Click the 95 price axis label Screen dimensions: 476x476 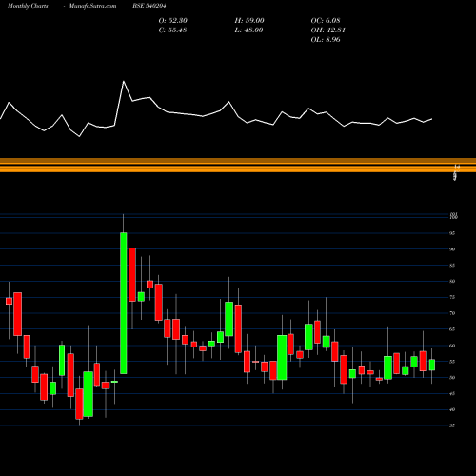pyautogui.click(x=452, y=233)
